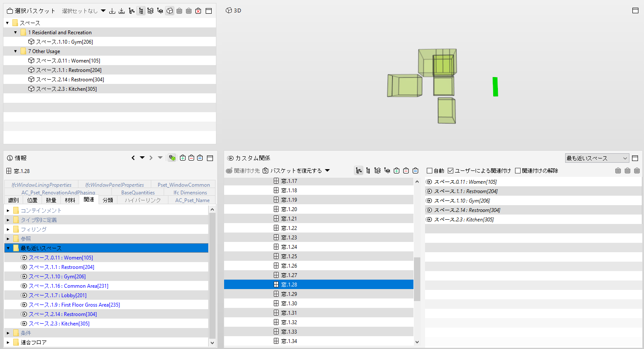
Task: Collapse the 7 Other Usage folder
Action: 16,51
